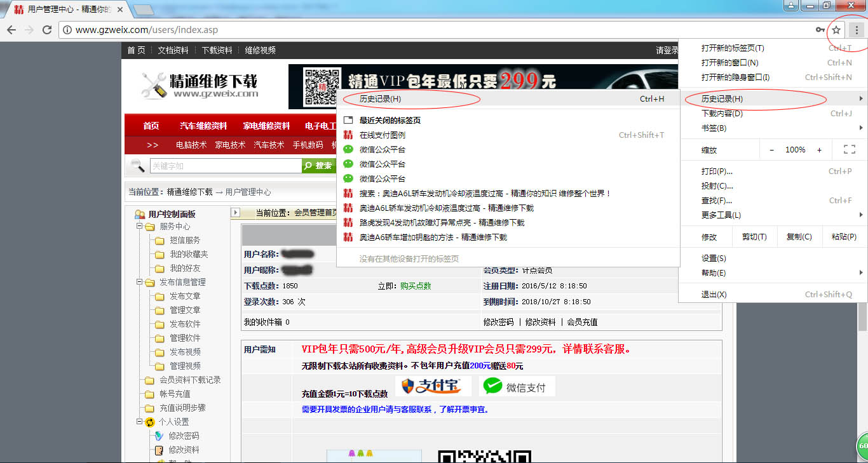The width and height of the screenshot is (868, 463).
Task: Collapse the 个人设置 tree node
Action: (x=139, y=422)
